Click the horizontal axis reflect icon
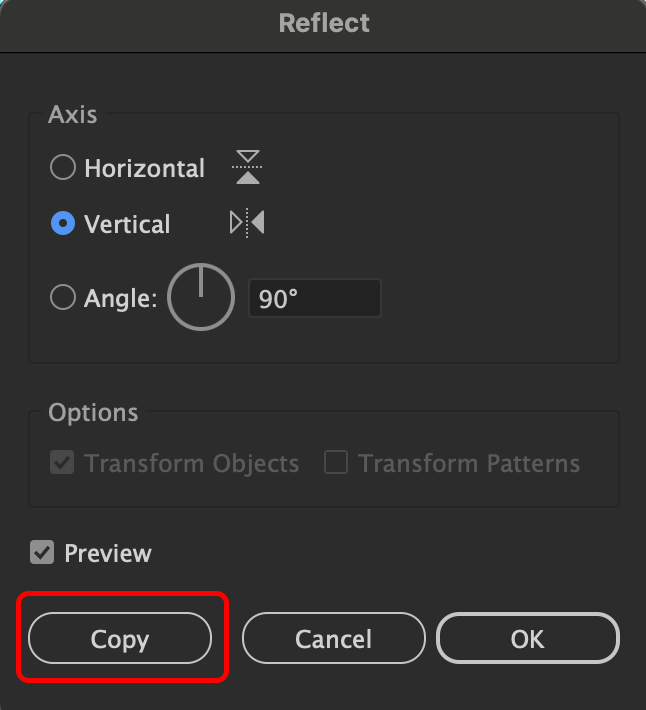The image size is (646, 710). [248, 168]
